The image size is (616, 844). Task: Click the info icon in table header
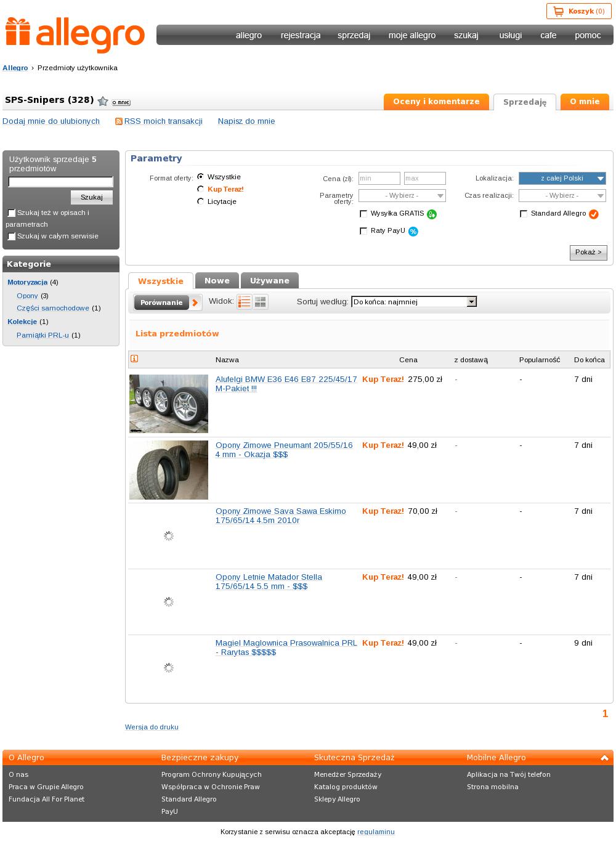click(134, 359)
